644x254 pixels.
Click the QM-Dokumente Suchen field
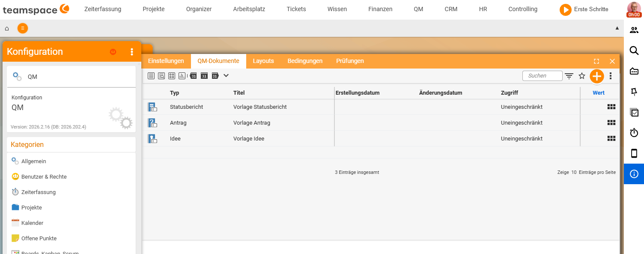543,76
